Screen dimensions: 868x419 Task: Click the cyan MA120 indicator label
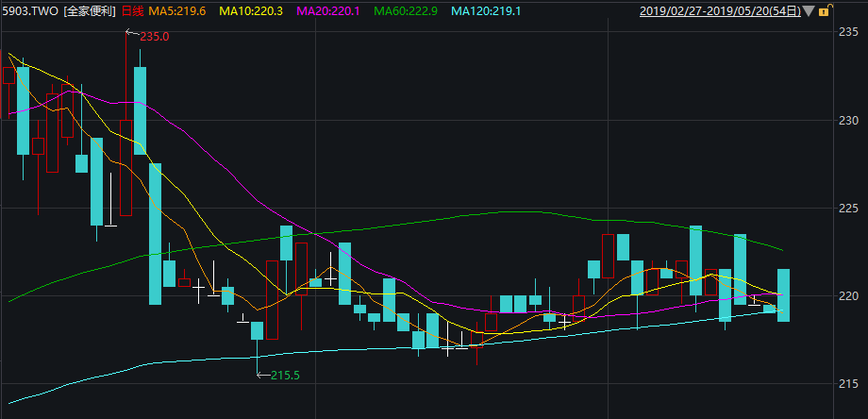(488, 11)
